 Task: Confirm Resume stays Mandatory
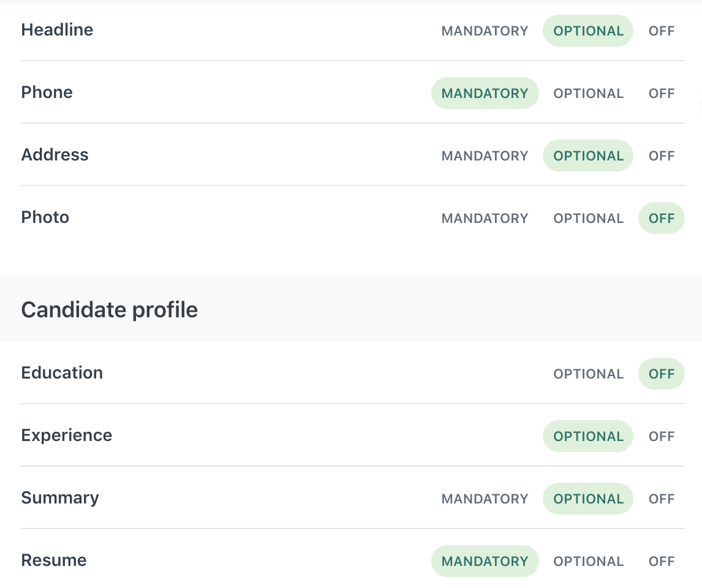(x=485, y=561)
